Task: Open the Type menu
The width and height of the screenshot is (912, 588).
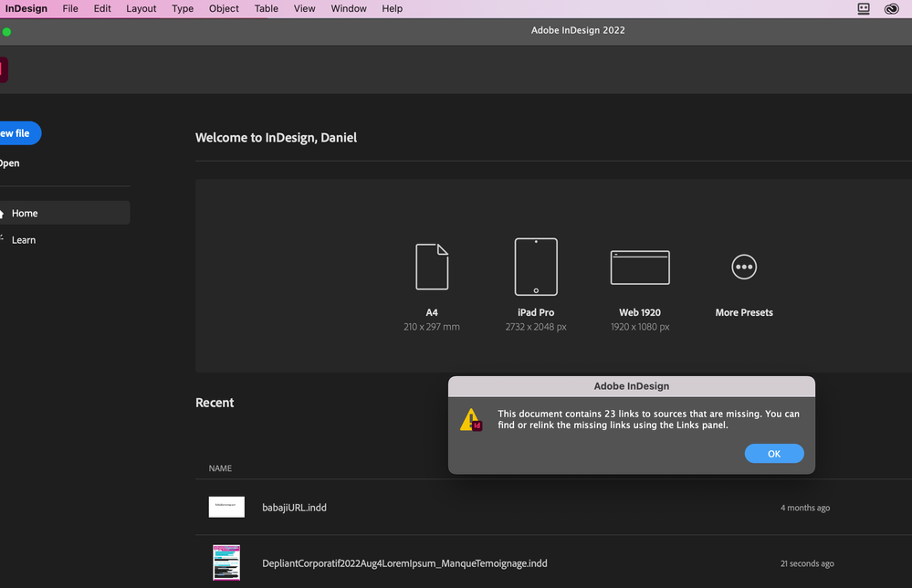Action: tap(183, 8)
